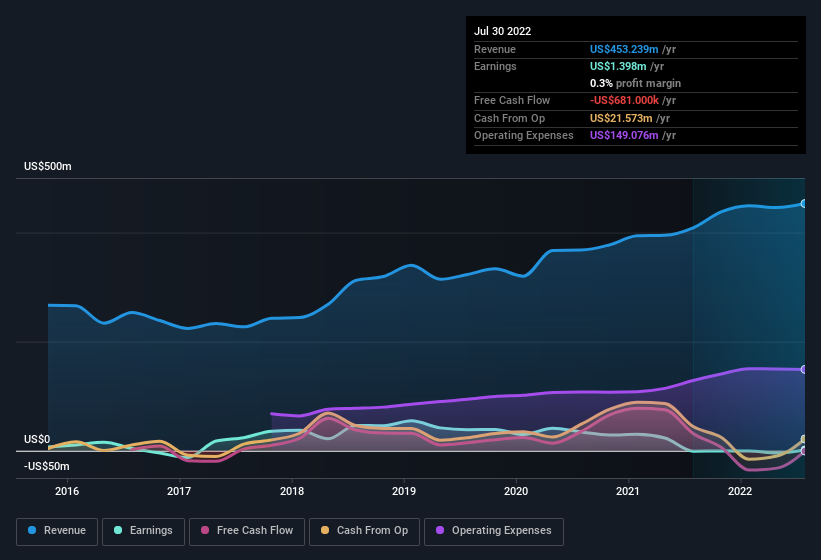The height and width of the screenshot is (560, 821).
Task: Click the Jul 30 2022 tooltip date
Action: click(x=503, y=31)
